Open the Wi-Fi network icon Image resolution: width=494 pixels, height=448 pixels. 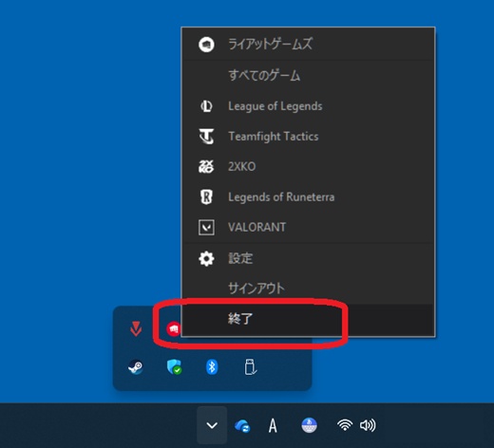(x=345, y=425)
